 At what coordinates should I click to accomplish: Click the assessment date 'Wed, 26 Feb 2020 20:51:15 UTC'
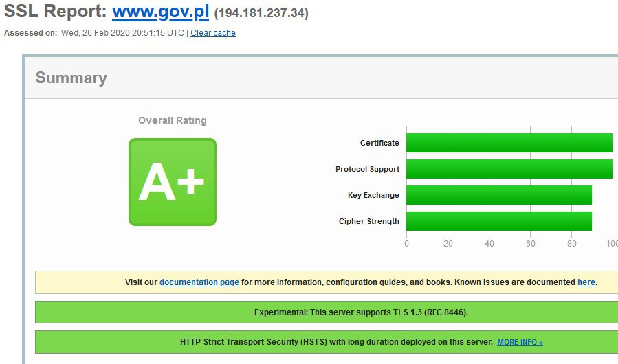122,33
